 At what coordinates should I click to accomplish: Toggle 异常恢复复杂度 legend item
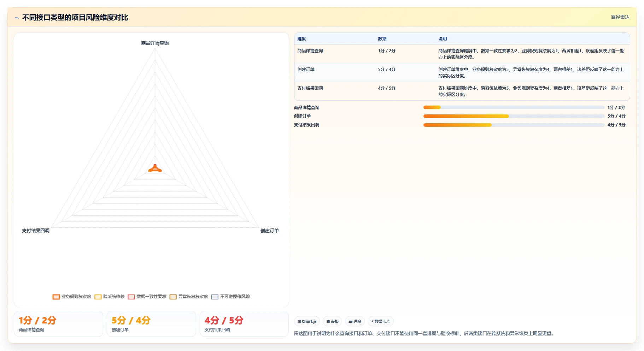click(189, 297)
